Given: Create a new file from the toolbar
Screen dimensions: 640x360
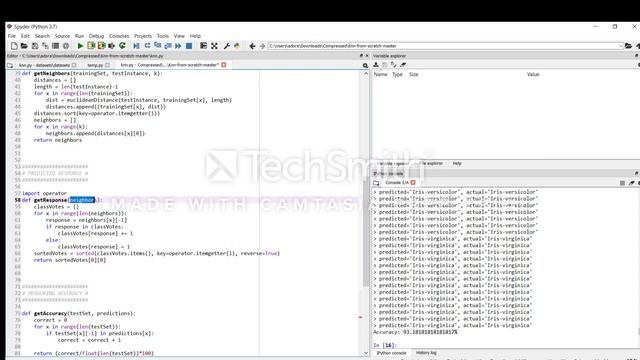Looking at the screenshot, I should [x=14, y=46].
